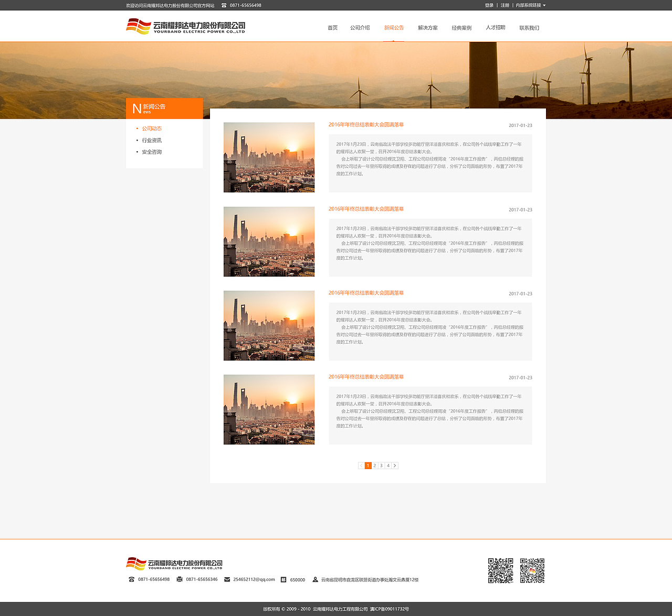
Task: Select 公司动态 in sidebar
Action: (152, 129)
